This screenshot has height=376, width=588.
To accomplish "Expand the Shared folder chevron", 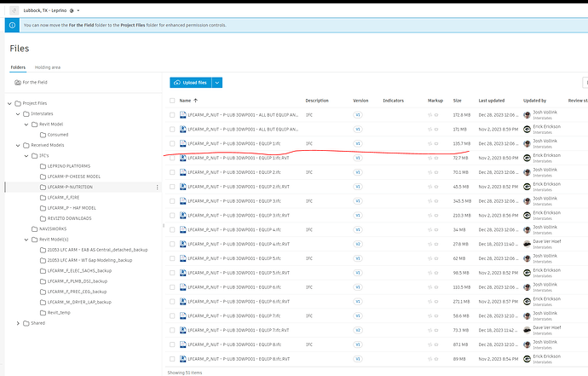I will point(18,323).
